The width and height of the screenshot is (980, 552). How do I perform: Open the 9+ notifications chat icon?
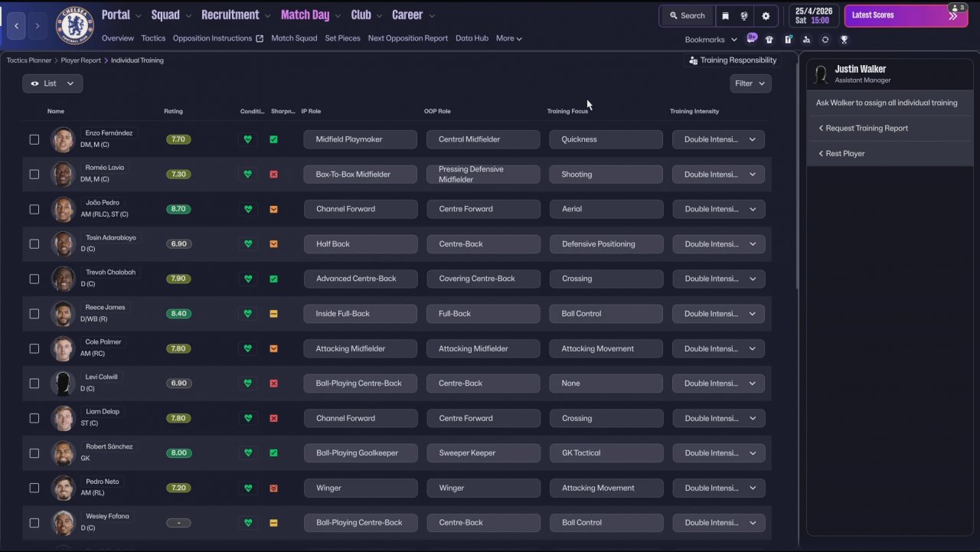pyautogui.click(x=752, y=39)
